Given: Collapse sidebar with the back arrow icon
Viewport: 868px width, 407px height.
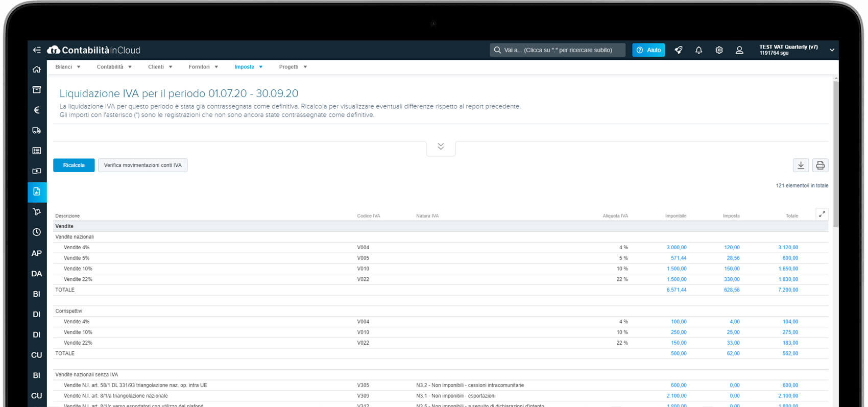Looking at the screenshot, I should [37, 50].
